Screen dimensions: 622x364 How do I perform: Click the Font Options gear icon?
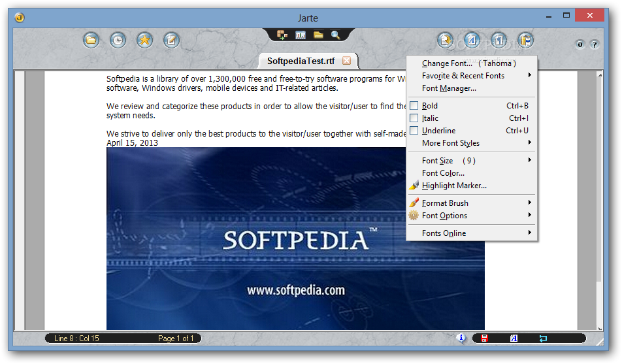pos(414,215)
